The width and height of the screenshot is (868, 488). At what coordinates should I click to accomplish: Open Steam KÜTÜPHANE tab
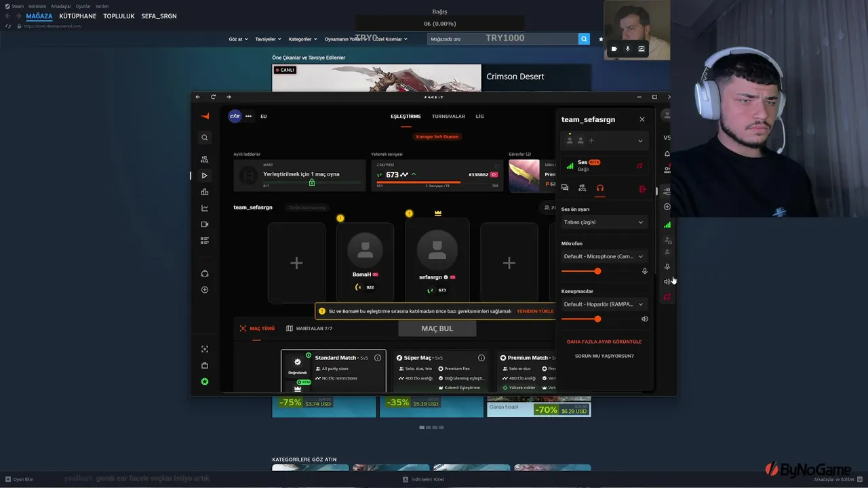pyautogui.click(x=78, y=16)
